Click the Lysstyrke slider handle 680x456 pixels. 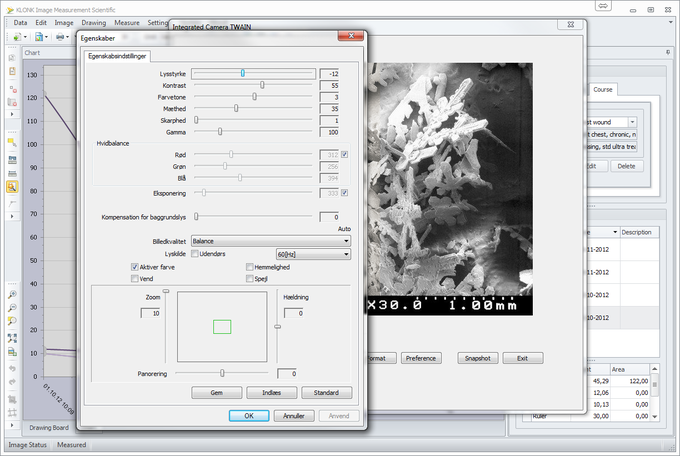243,73
